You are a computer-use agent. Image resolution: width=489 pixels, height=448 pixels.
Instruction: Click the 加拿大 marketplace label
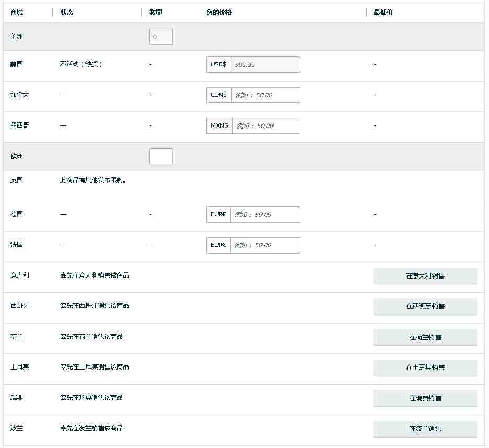coord(20,95)
